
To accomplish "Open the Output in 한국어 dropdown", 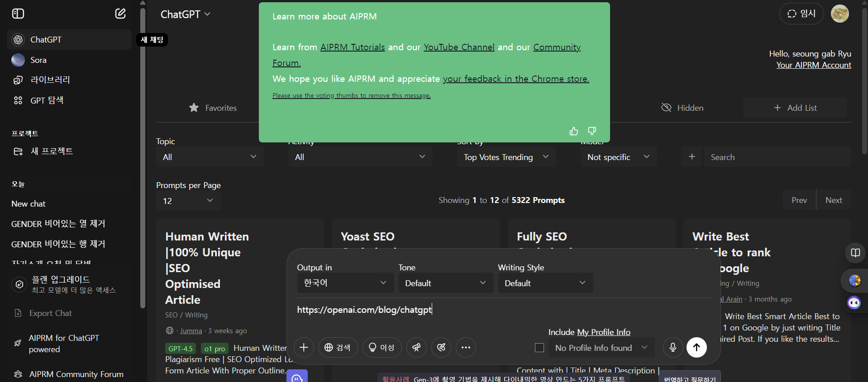I will click(x=345, y=283).
